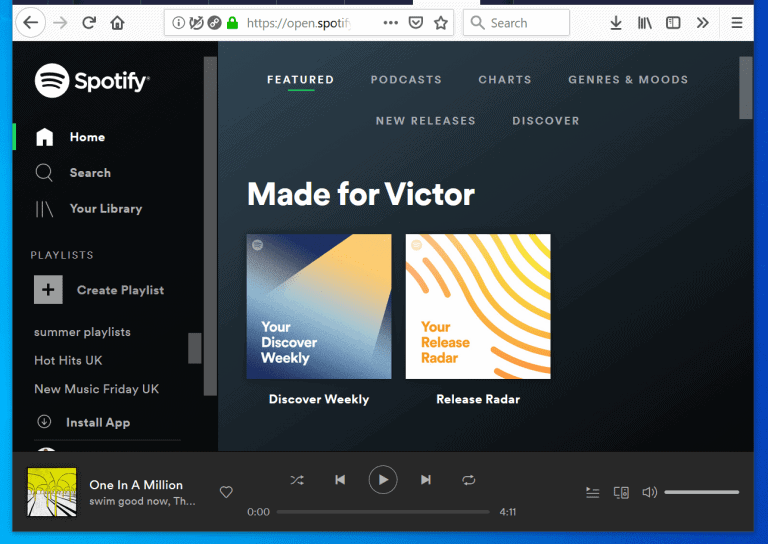The height and width of the screenshot is (544, 768).
Task: Reload the page with the refresh icon
Action: point(89,23)
